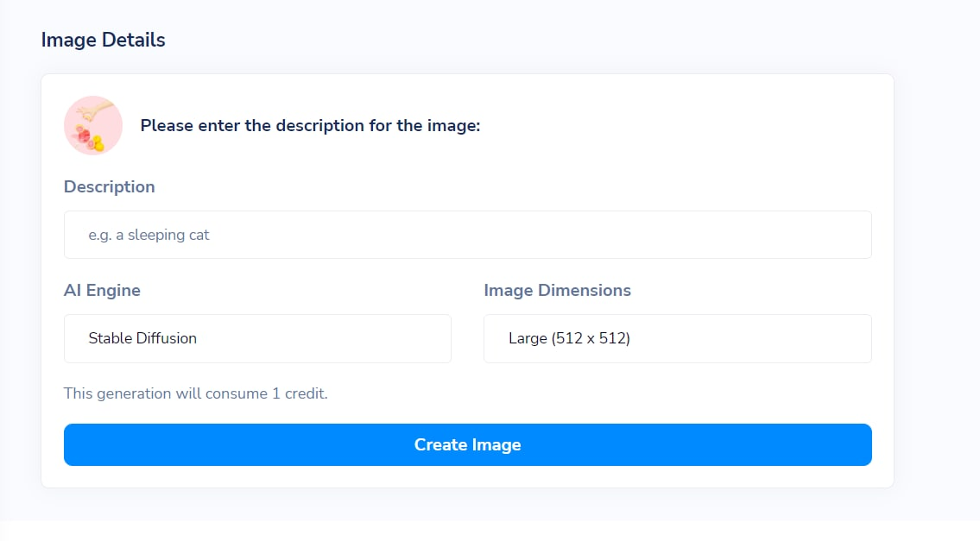Click the Image Dimensions label
Screen dimensions: 980x541
[558, 291]
